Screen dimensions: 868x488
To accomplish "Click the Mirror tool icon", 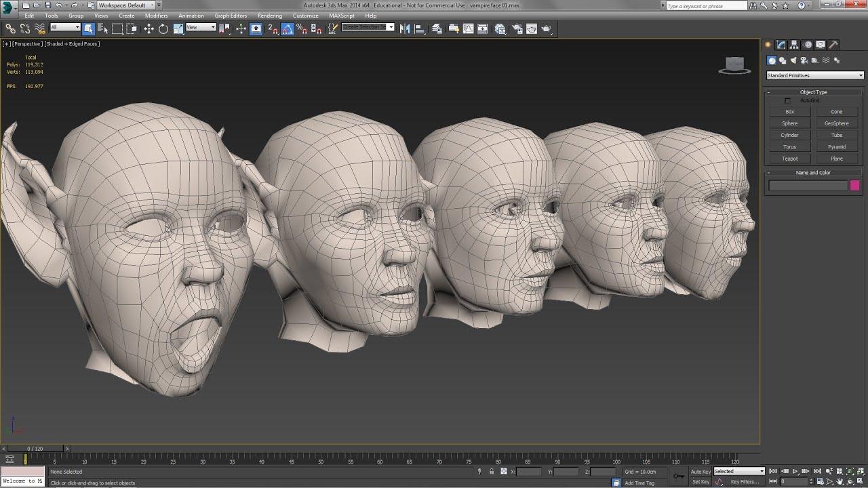I will coord(405,28).
